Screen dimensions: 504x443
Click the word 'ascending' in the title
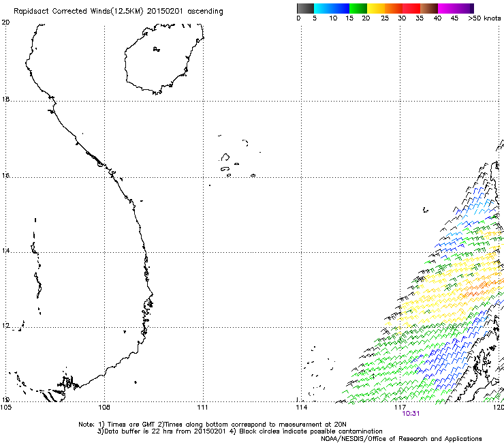click(x=205, y=12)
